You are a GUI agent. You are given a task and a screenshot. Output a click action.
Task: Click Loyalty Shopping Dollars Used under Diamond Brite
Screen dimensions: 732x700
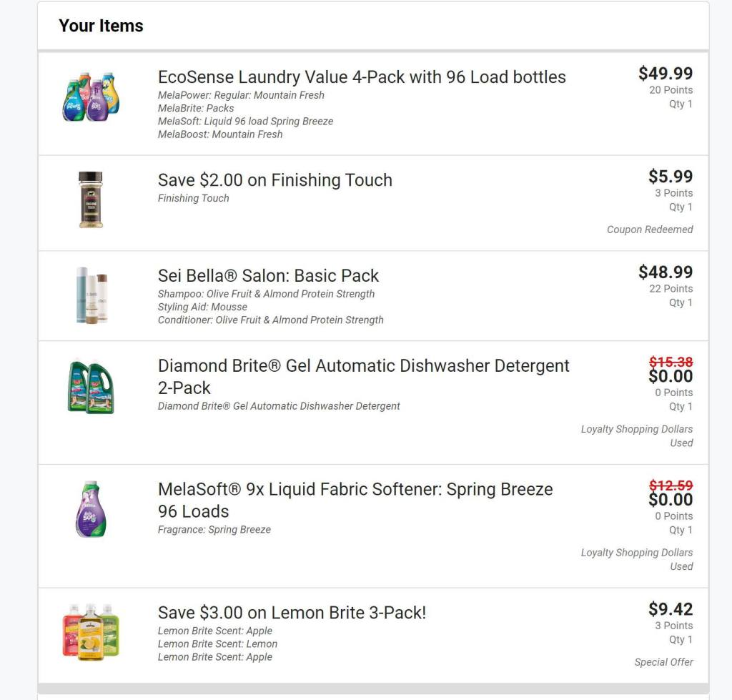click(x=637, y=435)
